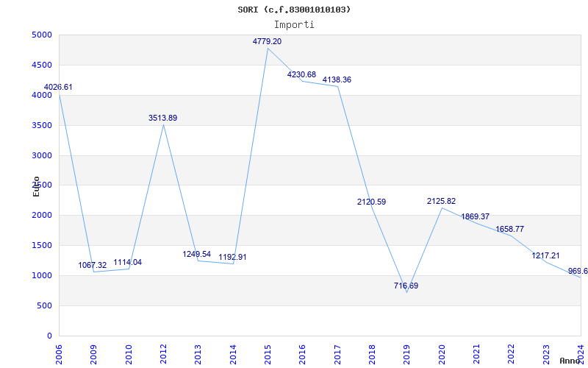Click the 2120.59 data label

coord(371,202)
